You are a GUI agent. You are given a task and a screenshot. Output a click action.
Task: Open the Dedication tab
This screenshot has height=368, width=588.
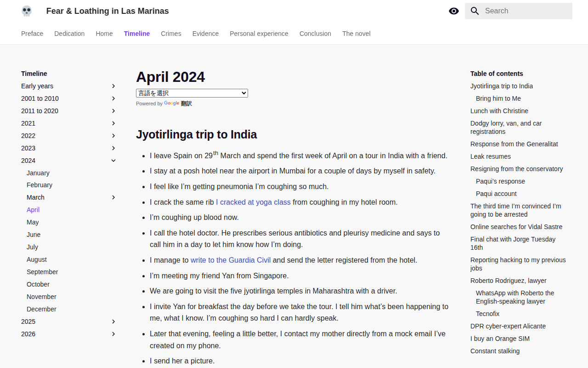(x=69, y=34)
